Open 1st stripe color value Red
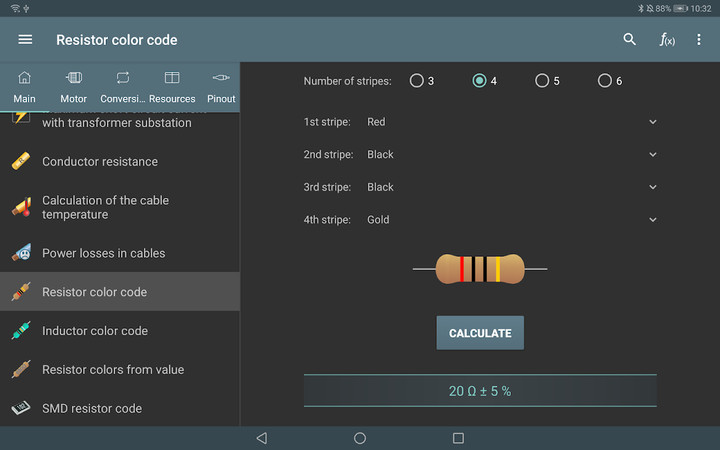This screenshot has width=720, height=450. pos(376,122)
